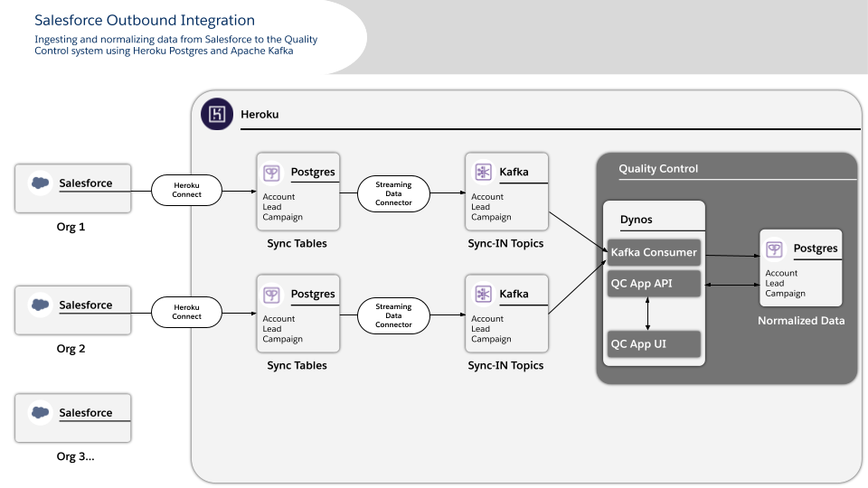Click the upper Sync Tables label
This screenshot has width=868, height=488.
[297, 243]
